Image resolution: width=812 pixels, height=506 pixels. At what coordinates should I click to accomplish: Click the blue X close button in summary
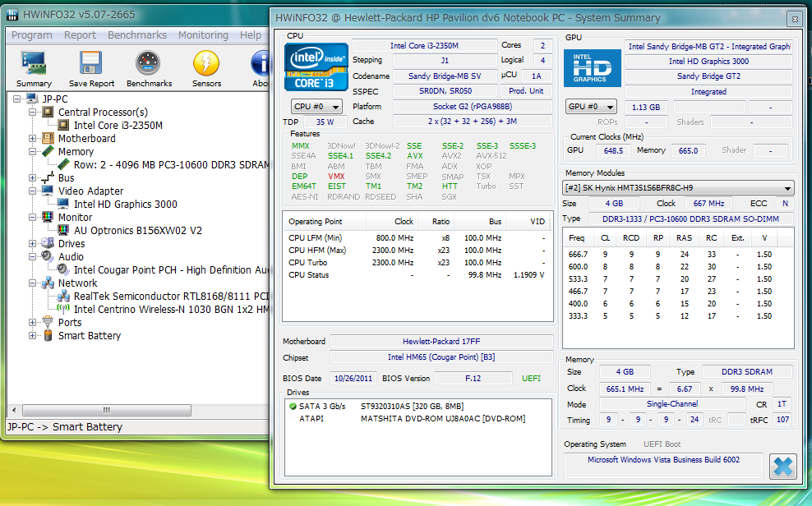782,466
